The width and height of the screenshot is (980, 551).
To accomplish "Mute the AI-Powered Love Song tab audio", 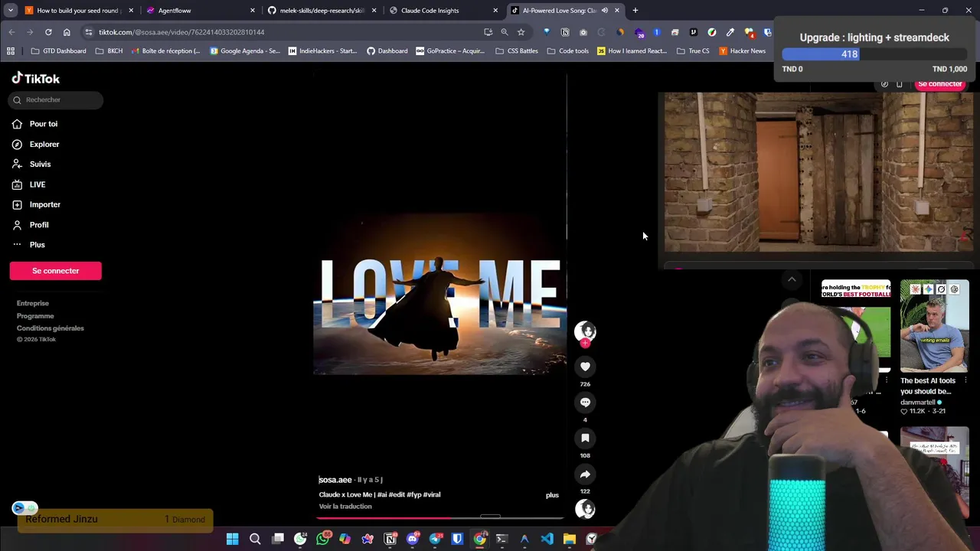I will 605,11.
